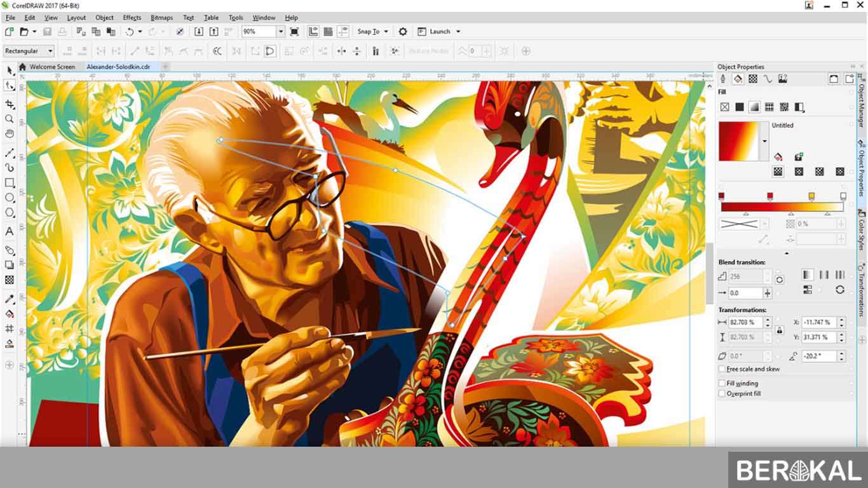Select the Transparency checkerboard tool

10,280
